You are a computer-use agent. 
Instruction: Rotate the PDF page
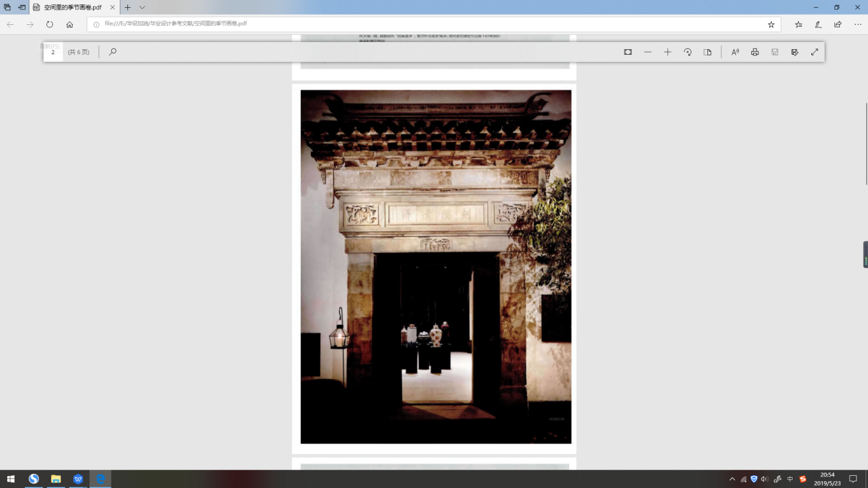[x=688, y=52]
